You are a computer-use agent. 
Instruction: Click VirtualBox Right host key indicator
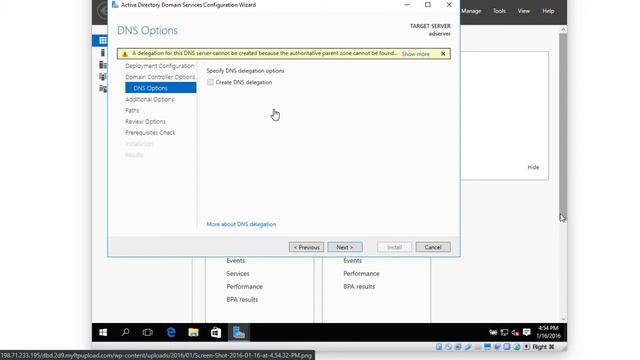tap(543, 347)
